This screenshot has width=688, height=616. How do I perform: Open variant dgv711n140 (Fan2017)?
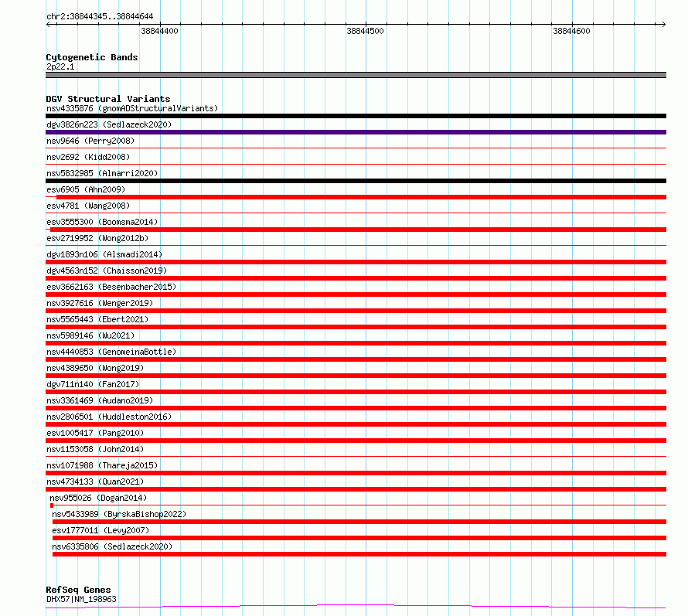tap(93, 384)
